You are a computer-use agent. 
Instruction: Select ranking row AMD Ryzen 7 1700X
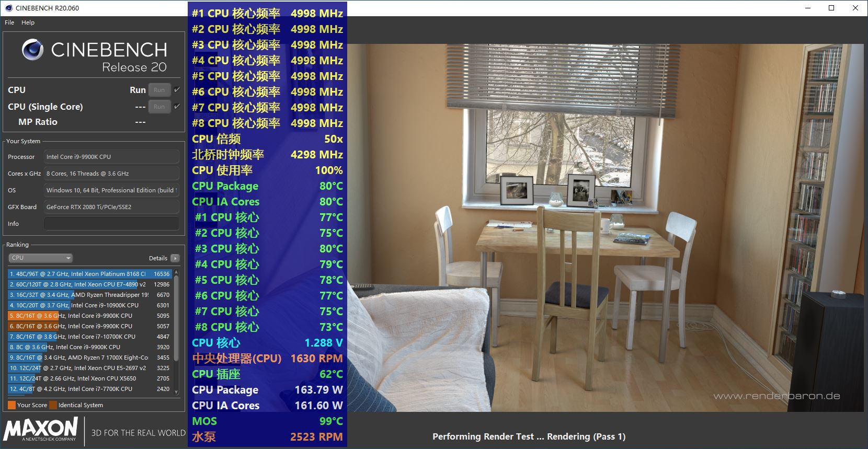coord(89,358)
